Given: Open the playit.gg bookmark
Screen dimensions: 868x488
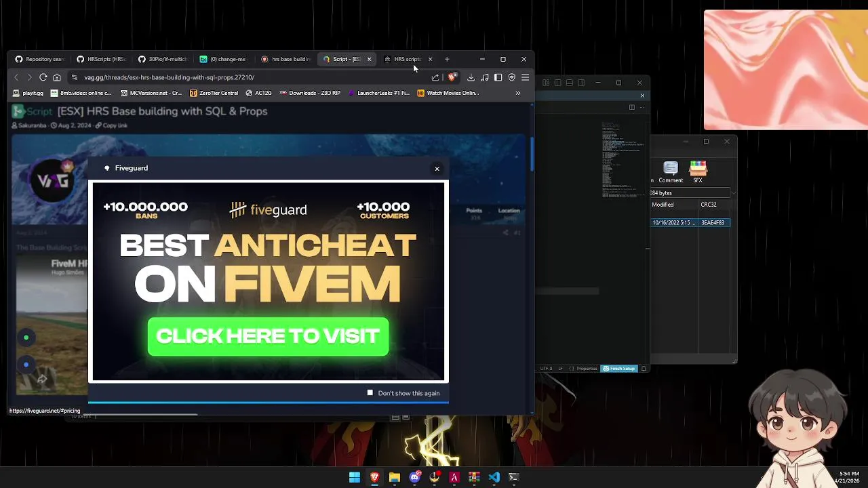Looking at the screenshot, I should click(x=28, y=93).
